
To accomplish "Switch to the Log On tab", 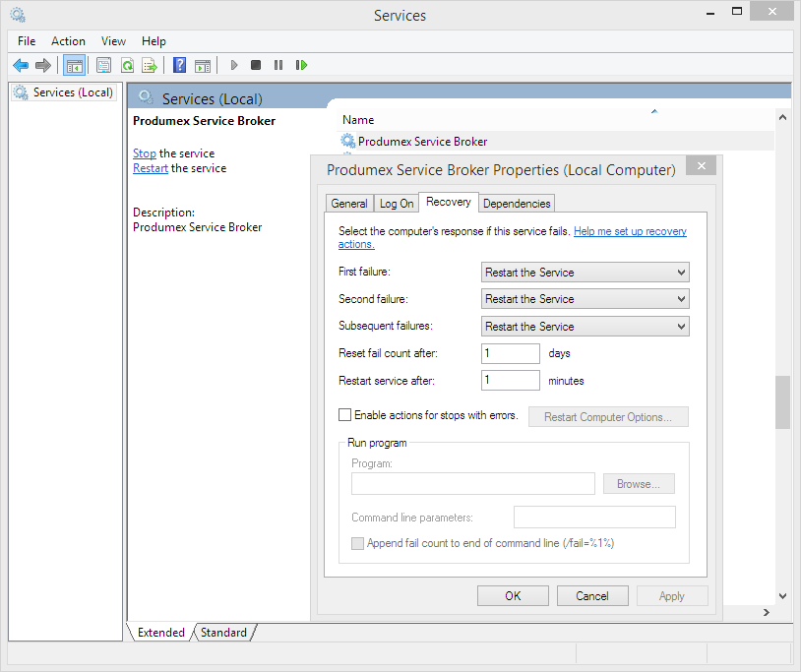I will coord(396,203).
